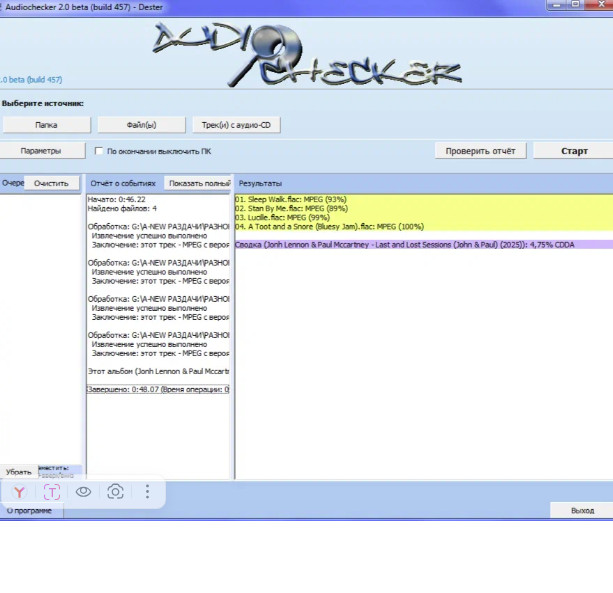Open 'О программе' about button
This screenshot has height=593, width=613.
(31, 510)
